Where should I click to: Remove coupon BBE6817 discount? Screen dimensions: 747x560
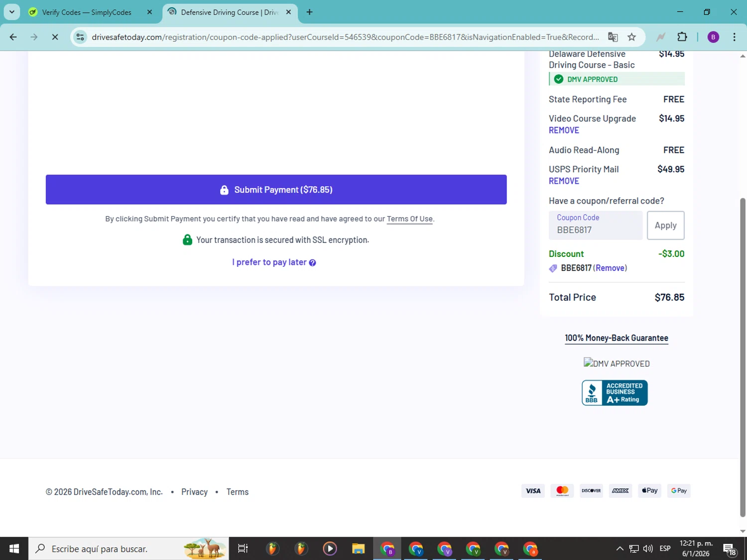pyautogui.click(x=610, y=268)
